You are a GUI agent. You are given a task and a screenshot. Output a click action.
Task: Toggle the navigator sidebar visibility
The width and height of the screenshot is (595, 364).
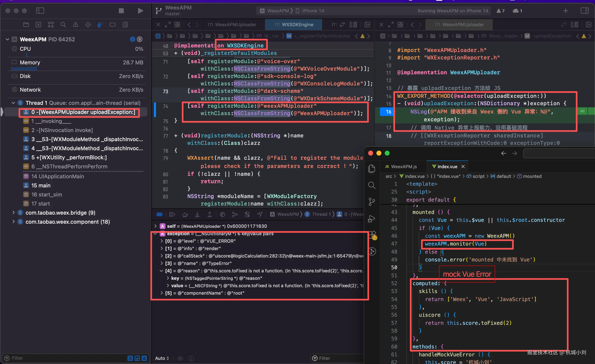coord(40,11)
